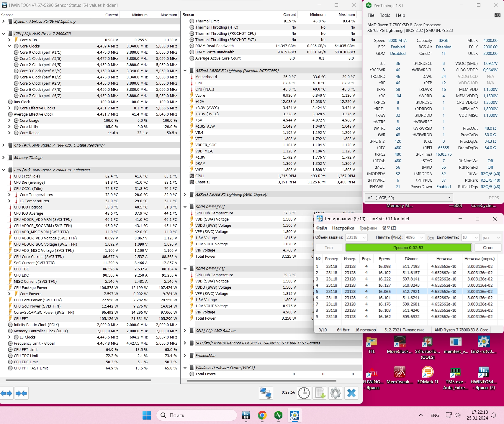Click the Вся memory button in LinX
This screenshot has height=424, width=504.
click(431, 238)
